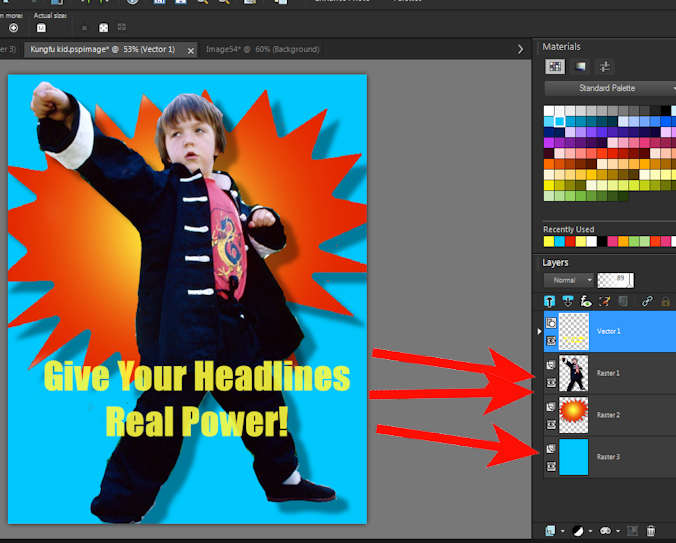Close the Kungfu kid.pspimage tab
This screenshot has width=676, height=543.
[x=191, y=51]
